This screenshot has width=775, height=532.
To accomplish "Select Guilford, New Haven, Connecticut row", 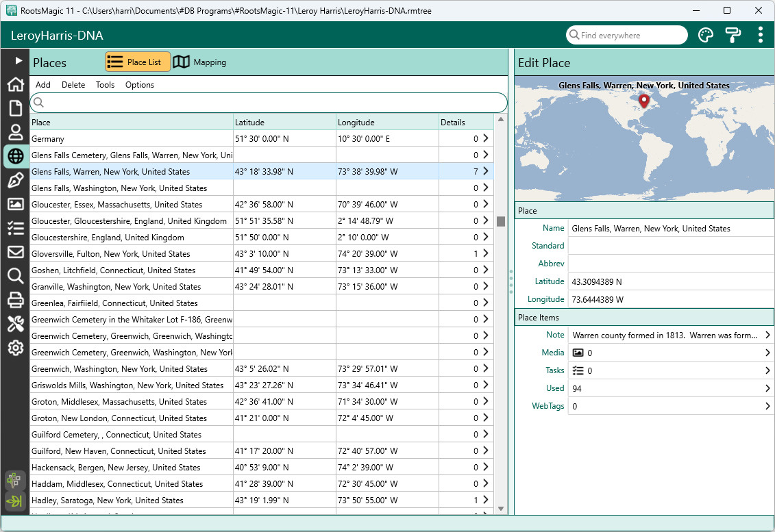I will point(262,451).
